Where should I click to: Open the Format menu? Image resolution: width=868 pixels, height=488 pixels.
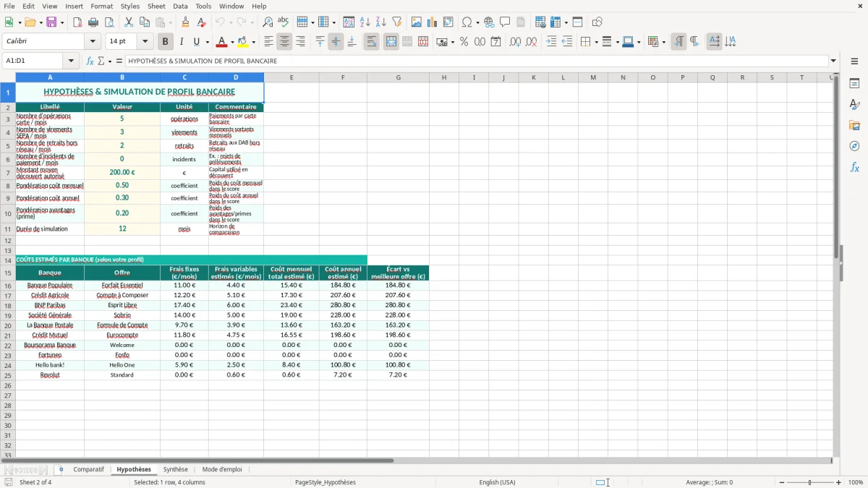(102, 6)
